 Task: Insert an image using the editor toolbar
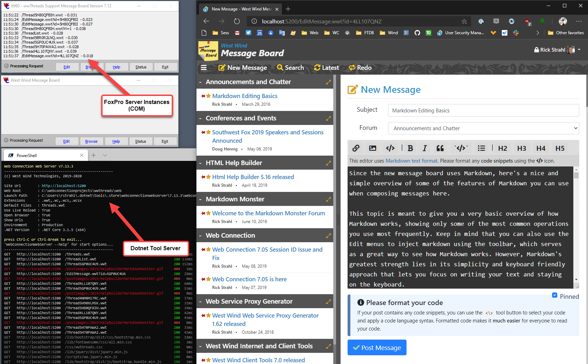[x=373, y=148]
